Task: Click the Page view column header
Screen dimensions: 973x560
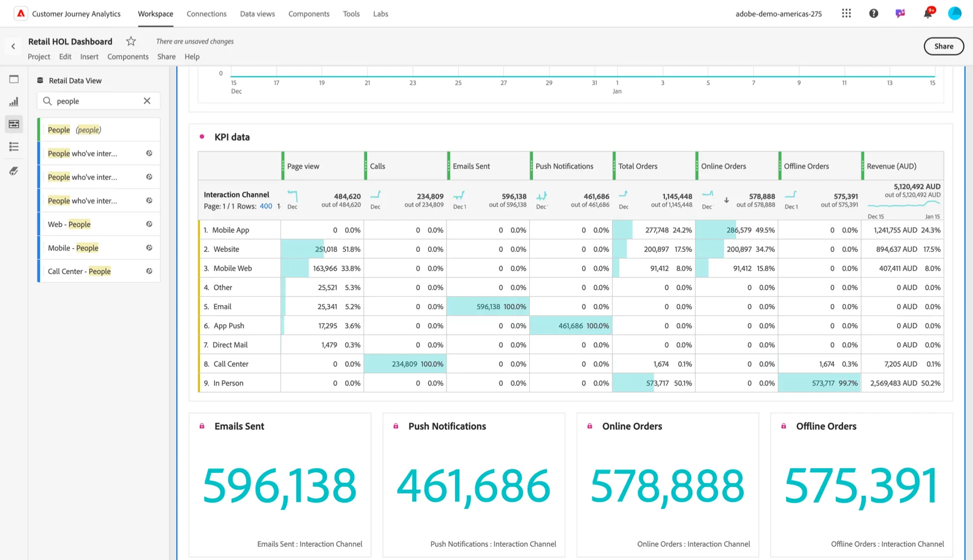Action: (323, 166)
